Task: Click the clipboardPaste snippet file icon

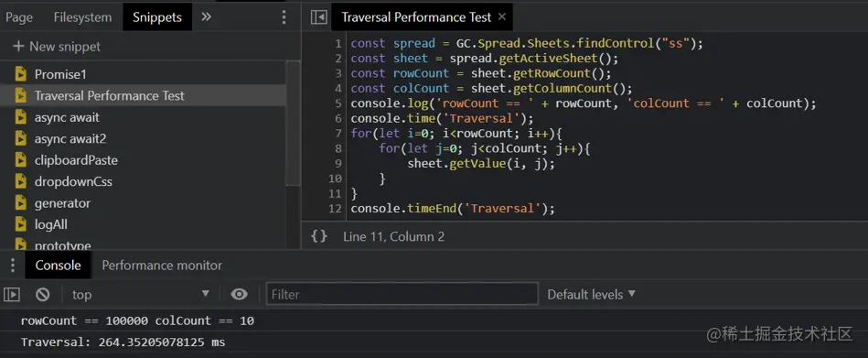Action: click(20, 160)
